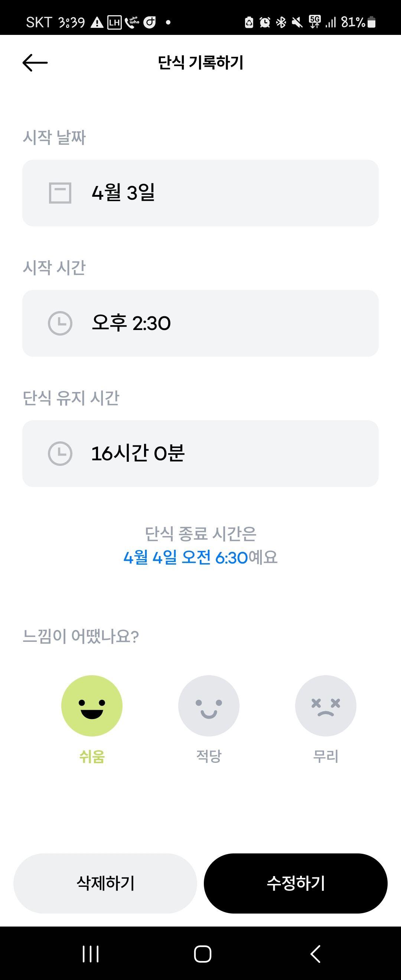Tap the back arrow icon at top
The height and width of the screenshot is (980, 401).
pos(35,62)
